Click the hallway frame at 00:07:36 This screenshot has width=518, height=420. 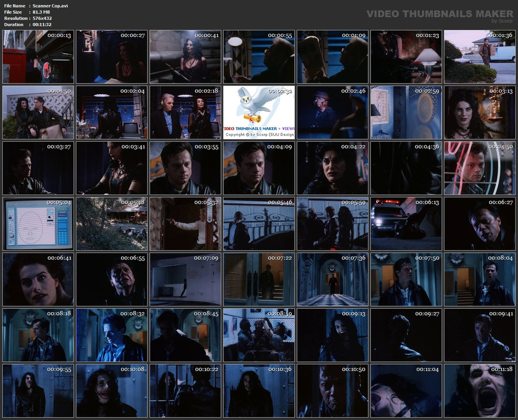tap(333, 279)
